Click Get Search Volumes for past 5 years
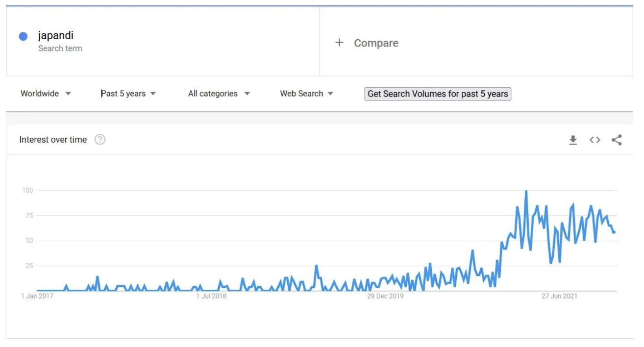The image size is (644, 347). coord(438,94)
